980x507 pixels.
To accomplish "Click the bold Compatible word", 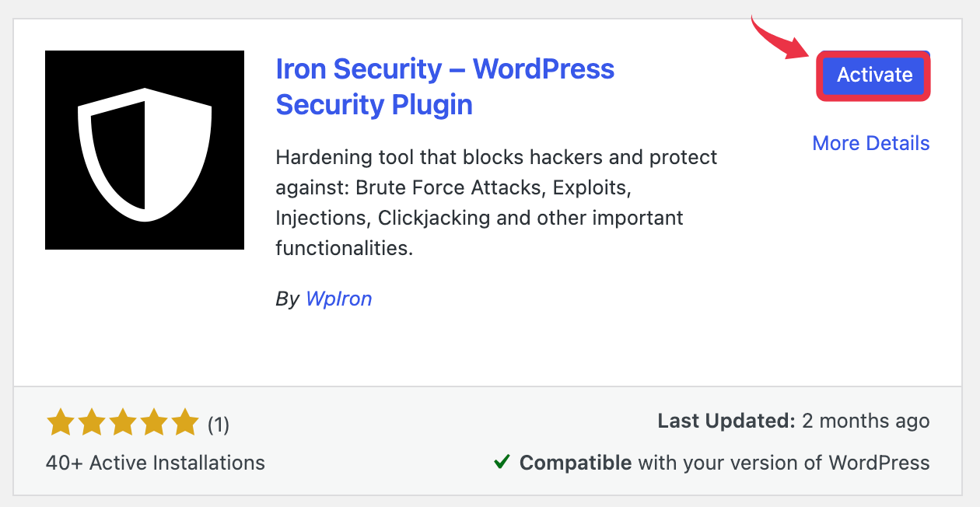I will 575,463.
